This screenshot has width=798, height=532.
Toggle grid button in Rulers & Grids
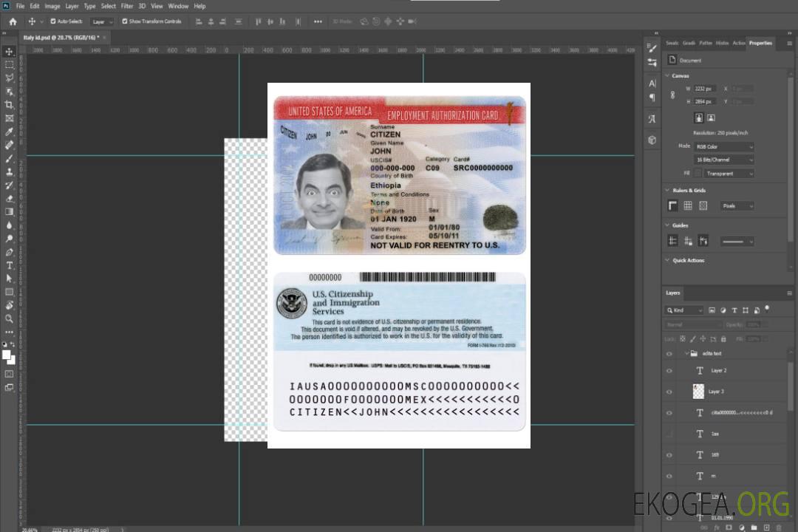point(688,205)
